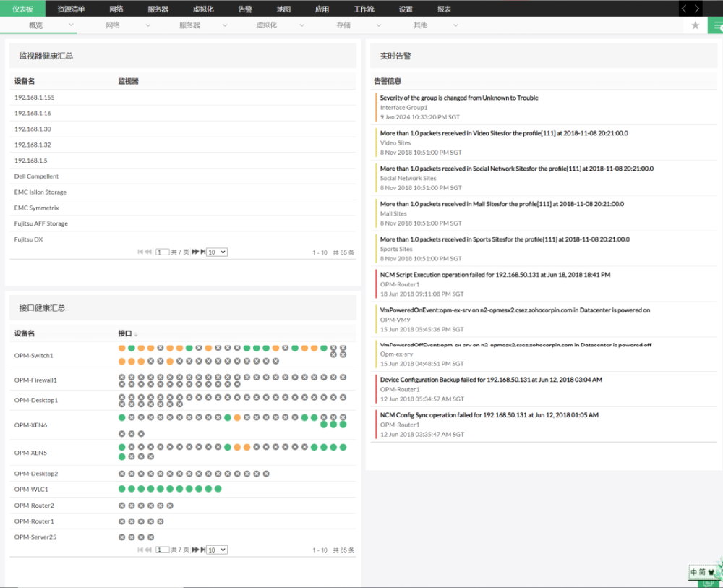
Task: Open the green hamburger menu icon
Action: tap(716, 25)
